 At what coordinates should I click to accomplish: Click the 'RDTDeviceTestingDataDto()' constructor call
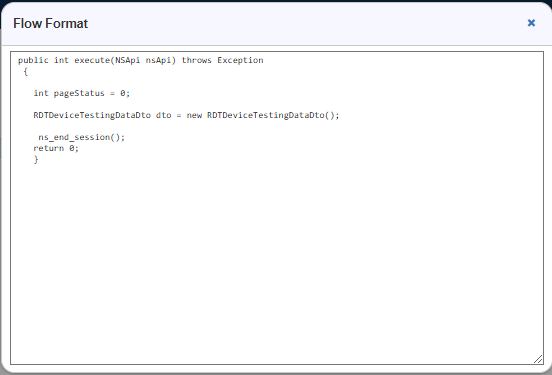click(270, 115)
